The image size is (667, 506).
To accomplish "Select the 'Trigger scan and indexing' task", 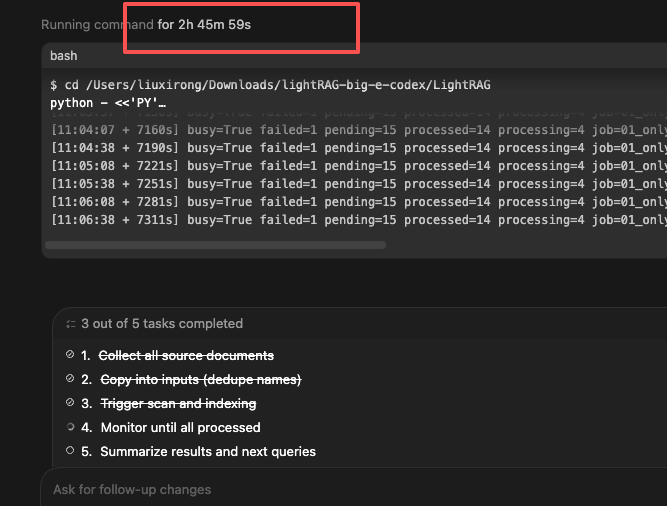I will click(178, 403).
